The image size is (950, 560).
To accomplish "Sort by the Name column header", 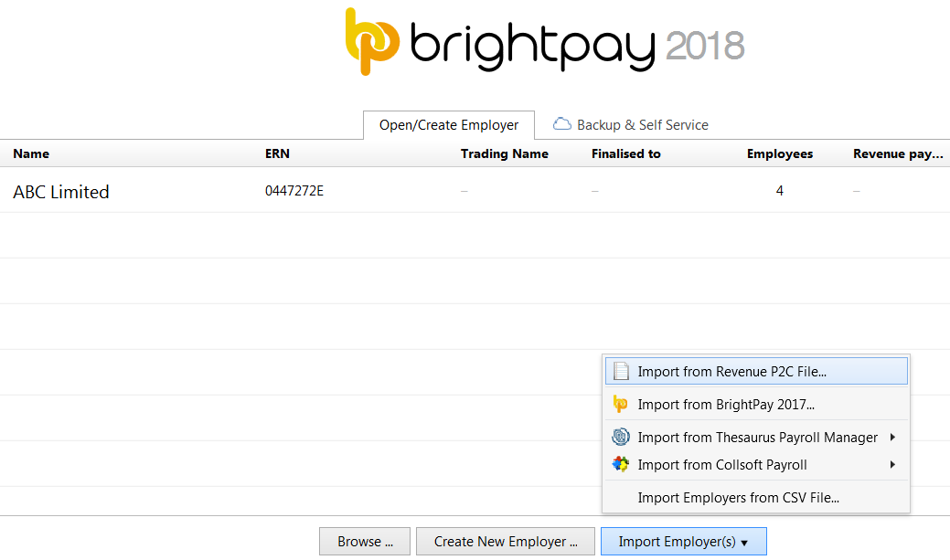I will tap(31, 153).
